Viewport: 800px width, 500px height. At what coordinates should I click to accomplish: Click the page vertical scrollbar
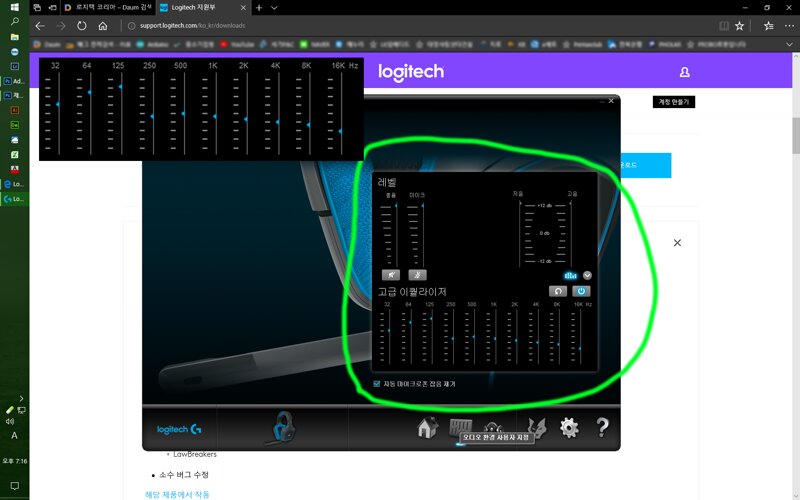click(796, 135)
